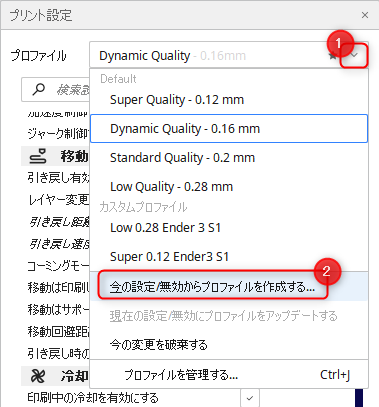Collapse the 冷却 section header
Screen dimensions: 379x407
(x=56, y=376)
